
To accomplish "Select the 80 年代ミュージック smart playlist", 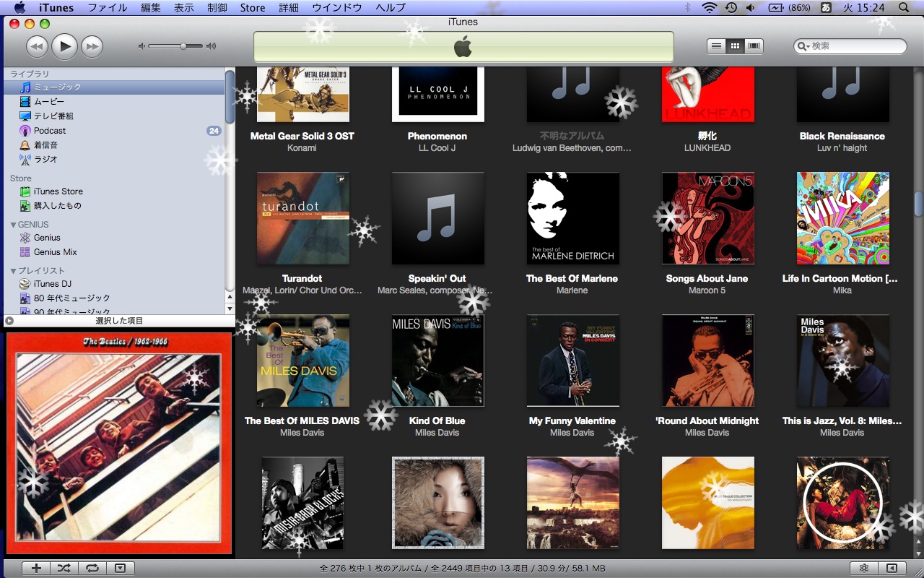I will click(x=114, y=298).
